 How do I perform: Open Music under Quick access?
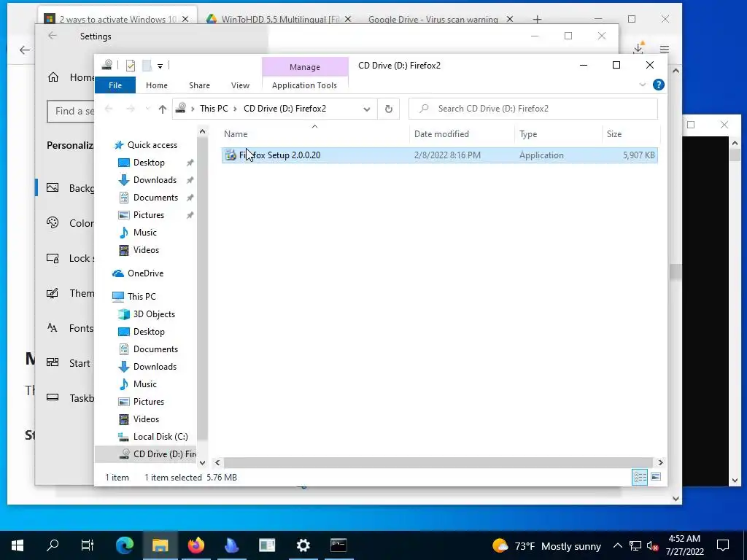click(145, 233)
